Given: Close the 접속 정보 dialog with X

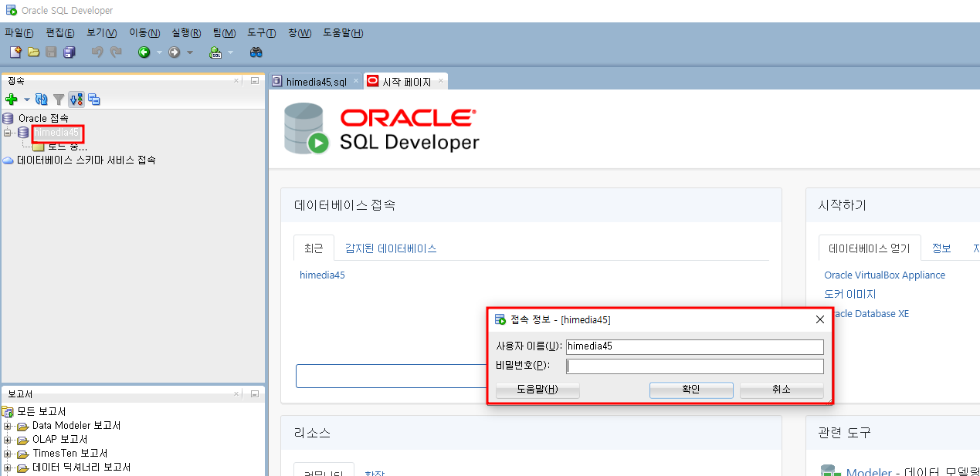Looking at the screenshot, I should (x=820, y=319).
